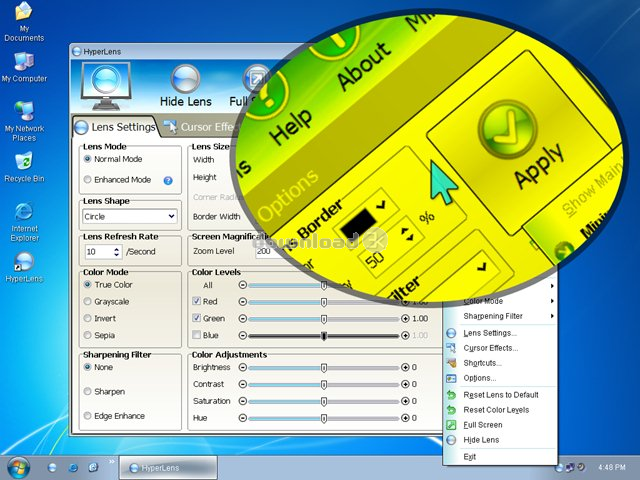This screenshot has height=480, width=640.
Task: Launch HyperLens desktop shortcut
Action: [x=24, y=267]
